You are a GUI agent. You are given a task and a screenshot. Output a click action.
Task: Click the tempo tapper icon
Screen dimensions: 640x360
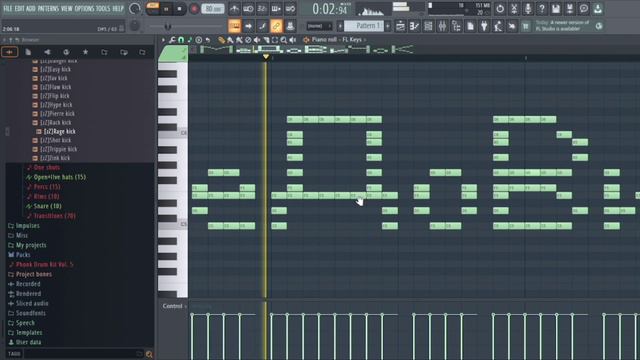(x=498, y=26)
